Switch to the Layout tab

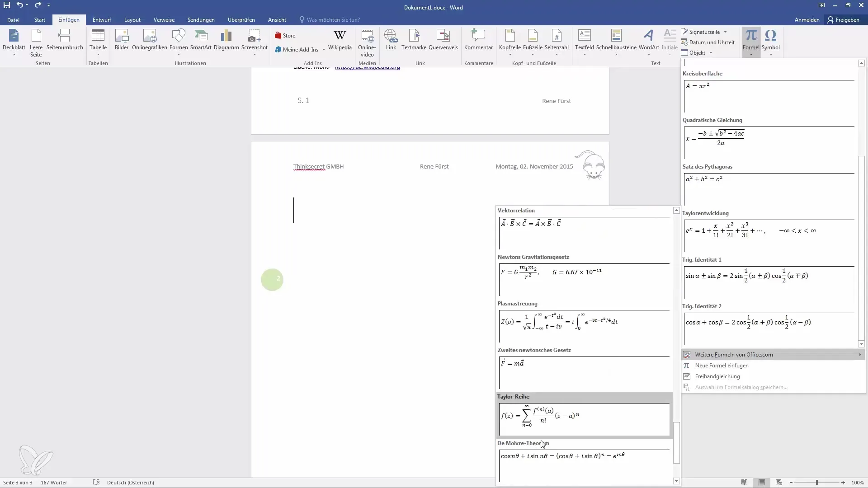coord(132,20)
